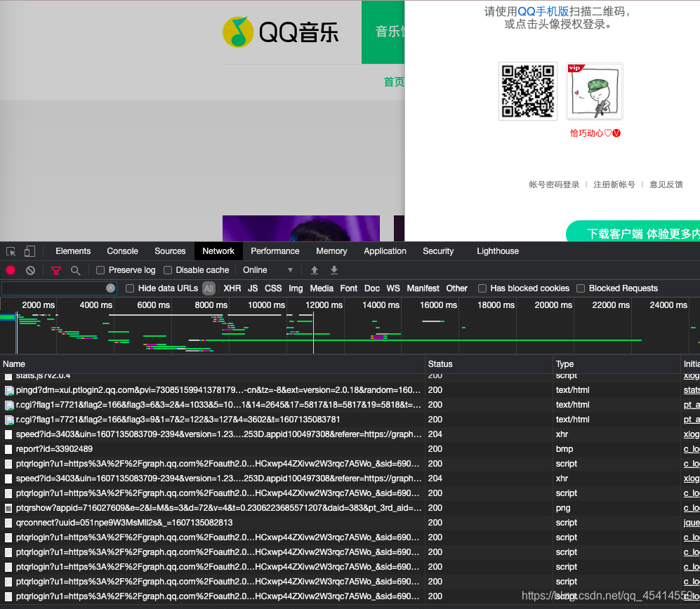Check the Blocked Requests checkbox

(x=581, y=288)
